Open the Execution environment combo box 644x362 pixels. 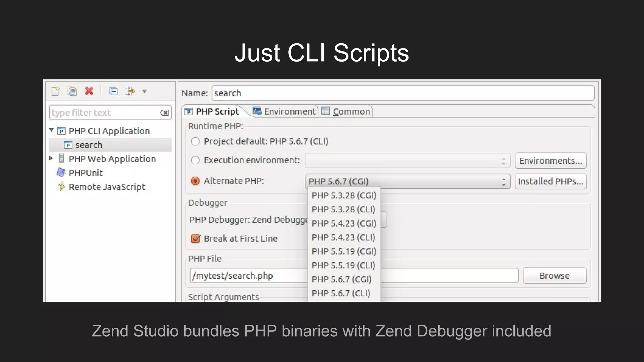click(x=408, y=161)
